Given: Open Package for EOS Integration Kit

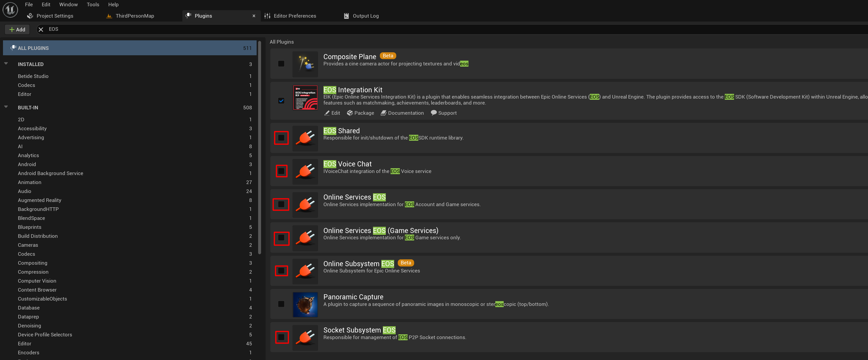Looking at the screenshot, I should coord(360,113).
